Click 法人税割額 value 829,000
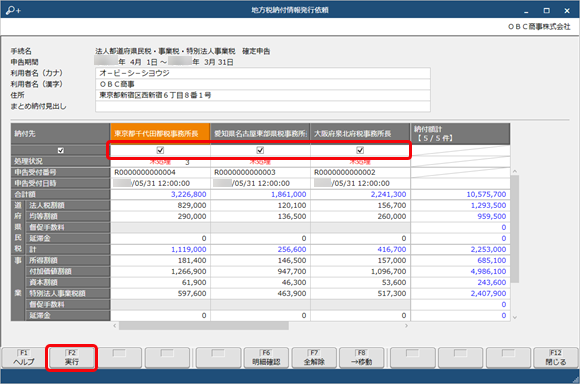This screenshot has width=580, height=384. point(192,205)
